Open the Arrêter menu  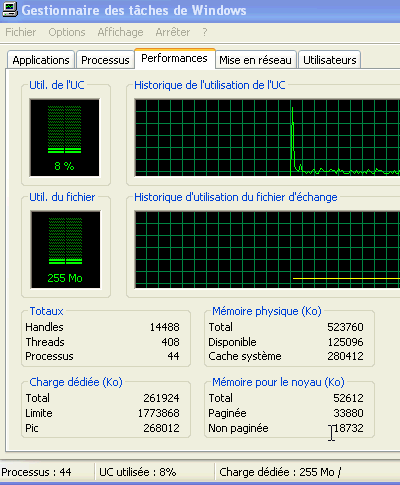pos(173,32)
